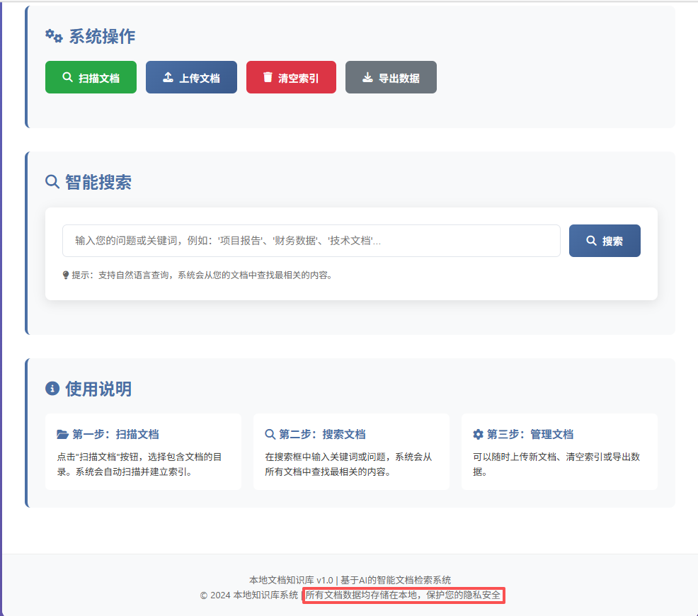Click the lightbulb tip icon below the search box
The height and width of the screenshot is (616, 698).
[65, 275]
